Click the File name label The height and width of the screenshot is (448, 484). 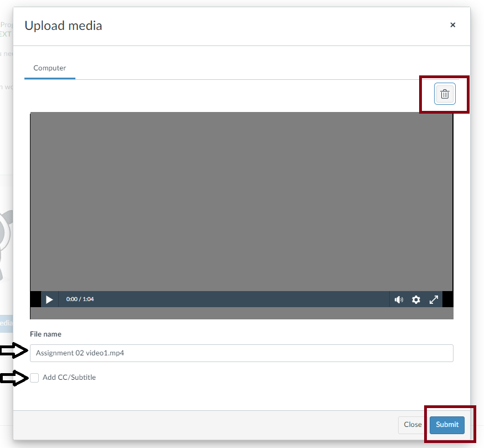click(45, 334)
